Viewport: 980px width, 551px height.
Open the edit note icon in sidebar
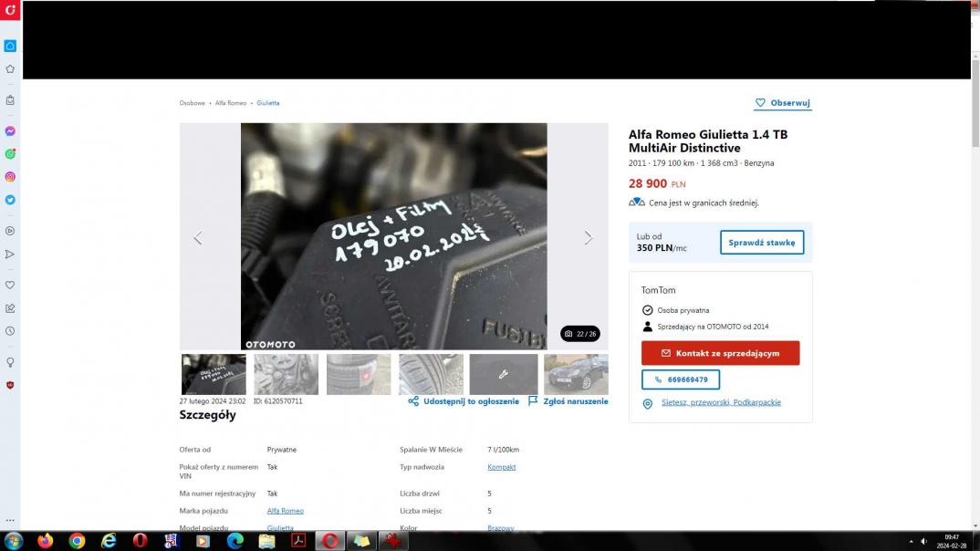[10, 308]
